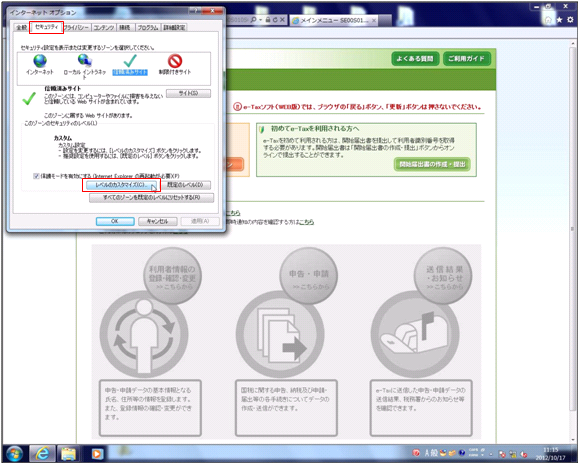The height and width of the screenshot is (463, 578).
Task: Select the Internet zone globe icon
Action: click(x=40, y=61)
